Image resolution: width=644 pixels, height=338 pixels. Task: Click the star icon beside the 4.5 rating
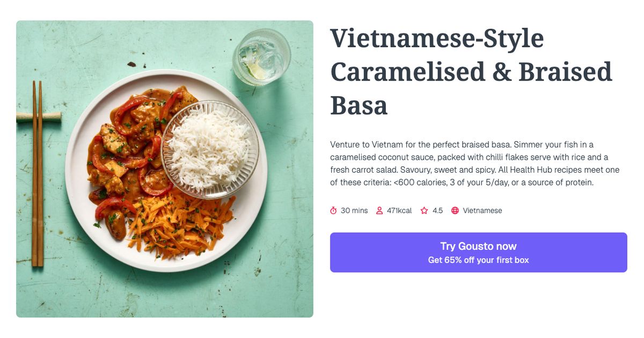pos(423,210)
